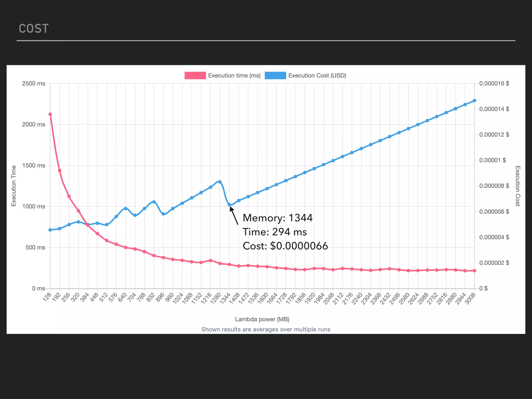The height and width of the screenshot is (399, 532).
Task: Click the '0.00001 $' right axis label
Action: point(493,160)
